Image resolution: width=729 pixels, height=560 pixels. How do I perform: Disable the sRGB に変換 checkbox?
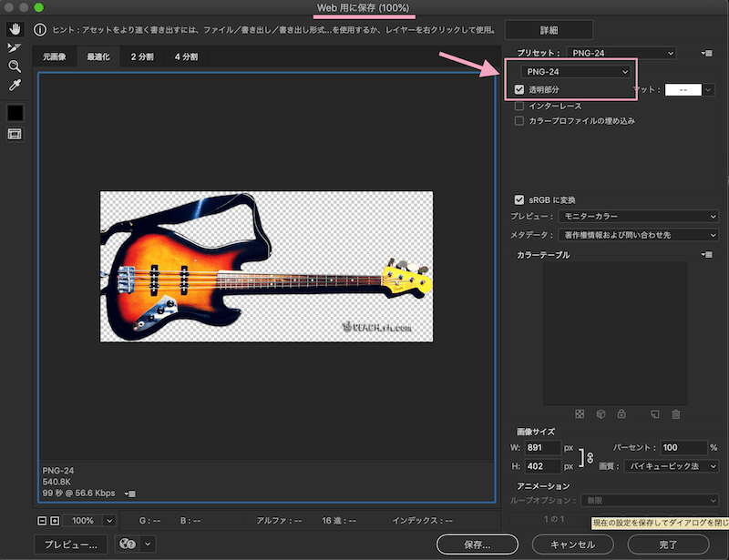point(519,199)
